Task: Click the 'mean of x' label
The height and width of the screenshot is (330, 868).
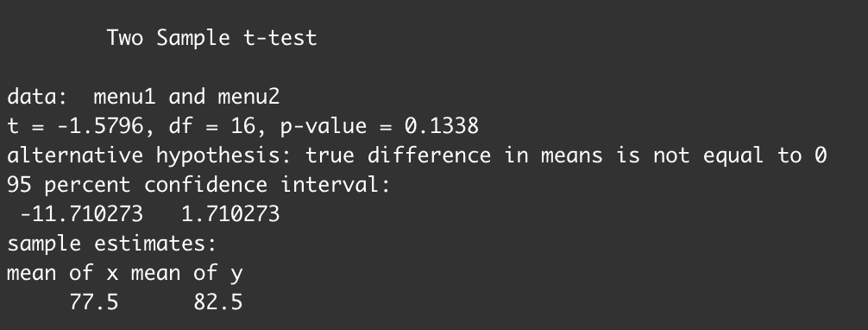Action: (x=62, y=274)
